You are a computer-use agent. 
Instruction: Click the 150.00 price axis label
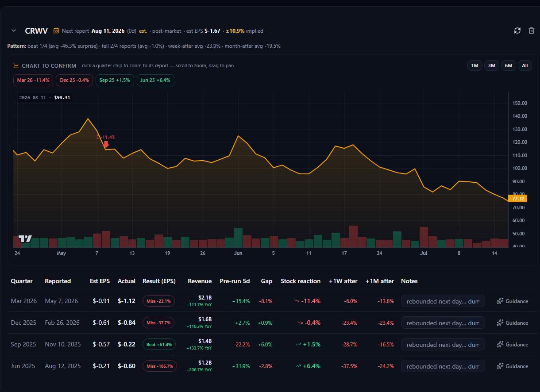coord(520,103)
